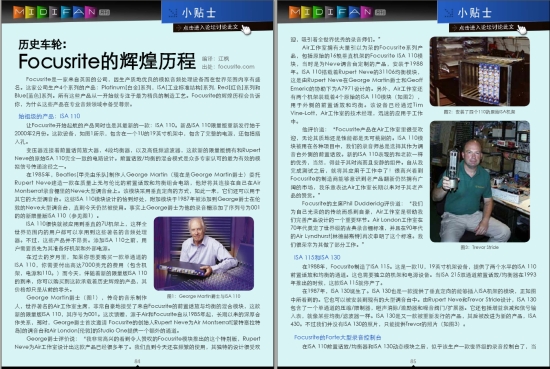Click the MIDIFAN logo on right page
This screenshot has height=369, width=550.
[x=331, y=12]
